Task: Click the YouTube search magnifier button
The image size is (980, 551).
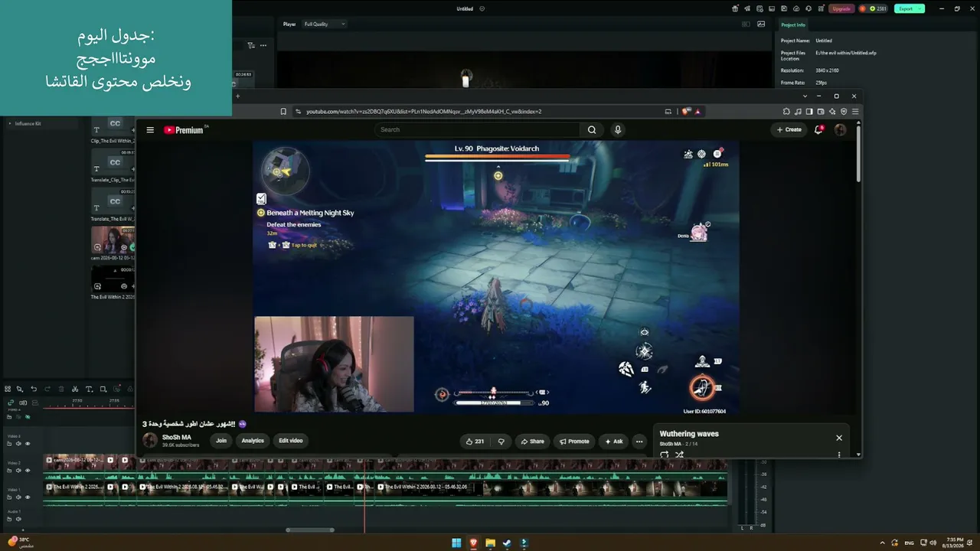Action: pyautogui.click(x=592, y=129)
